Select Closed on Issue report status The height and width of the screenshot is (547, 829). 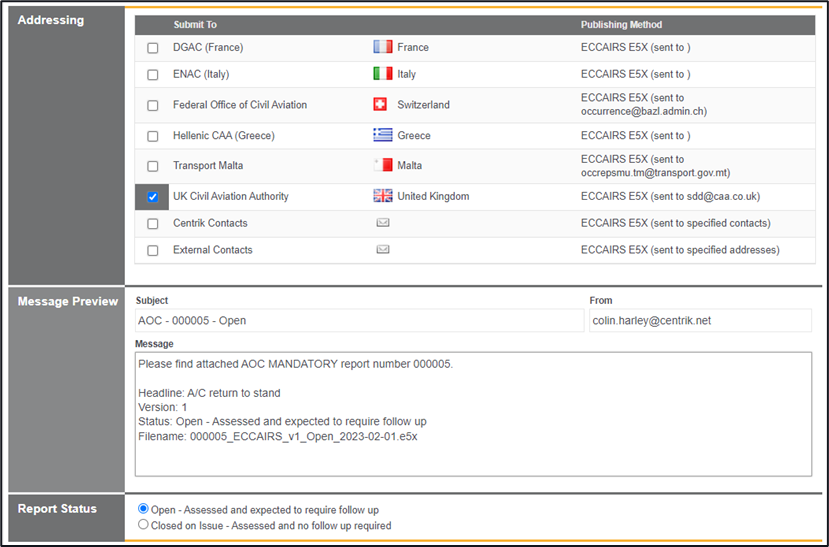pyautogui.click(x=143, y=525)
